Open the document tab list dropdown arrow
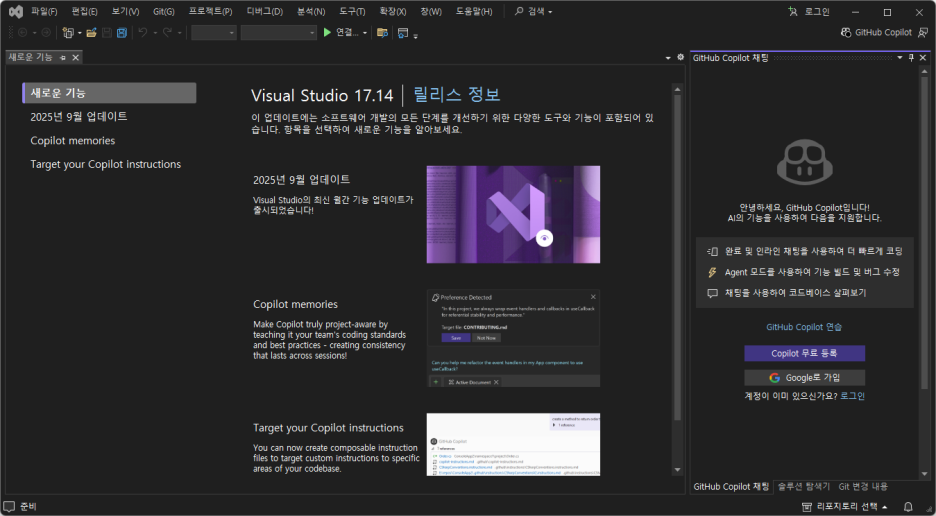The height and width of the screenshot is (516, 936). [x=668, y=58]
